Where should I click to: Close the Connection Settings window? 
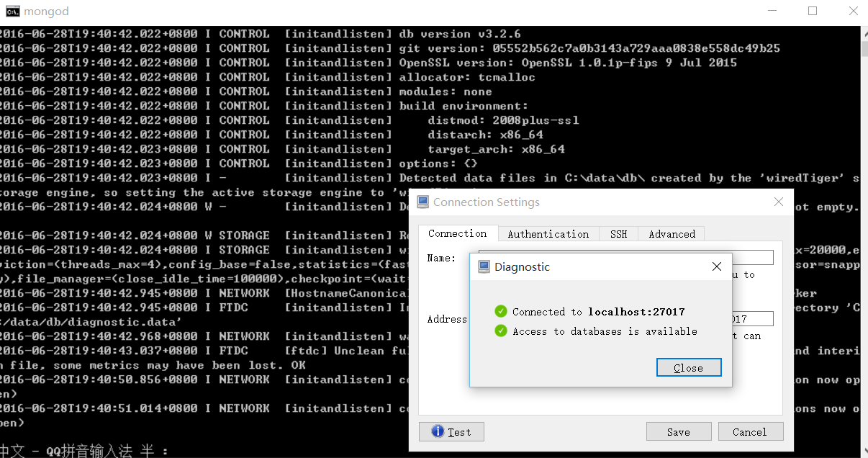tap(779, 202)
